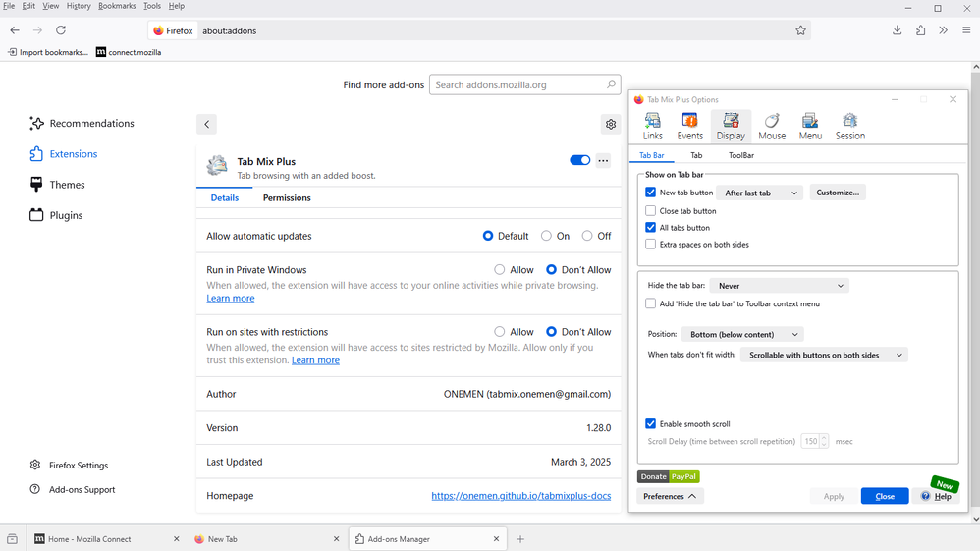Viewport: 980px width, 551px height.
Task: Open the Mouse options panel
Action: pos(771,126)
